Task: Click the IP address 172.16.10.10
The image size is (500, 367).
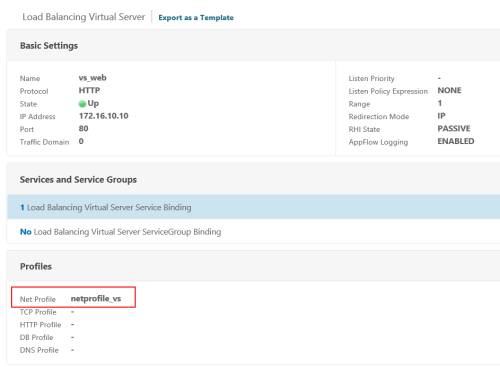Action: coord(104,116)
